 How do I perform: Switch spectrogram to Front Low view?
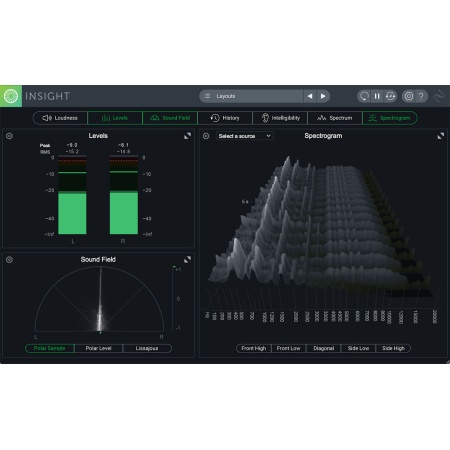(288, 348)
